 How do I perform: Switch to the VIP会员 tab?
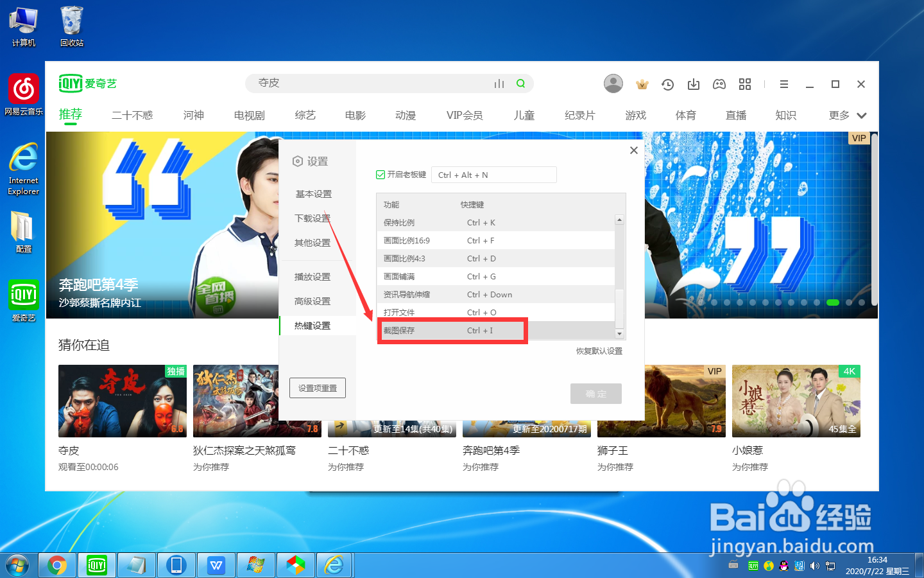coord(465,116)
